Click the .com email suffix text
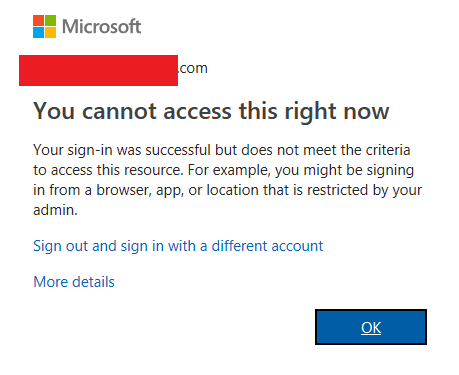 coord(193,68)
